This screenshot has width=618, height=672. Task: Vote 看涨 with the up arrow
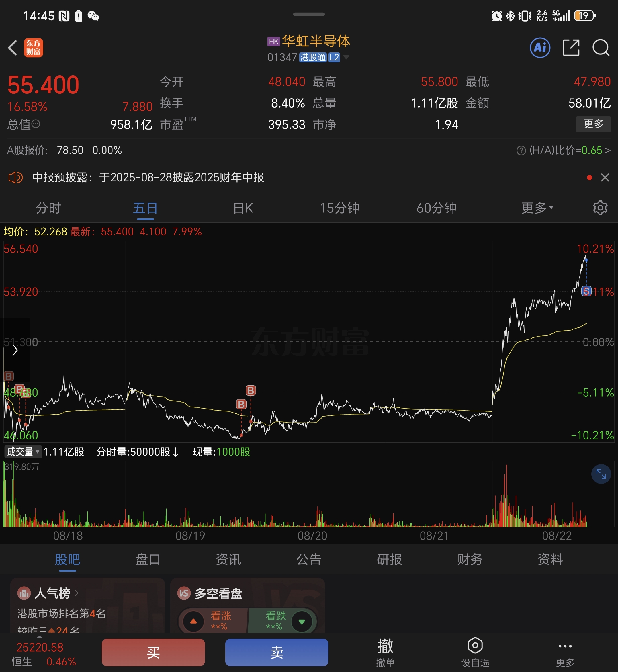[x=193, y=621]
